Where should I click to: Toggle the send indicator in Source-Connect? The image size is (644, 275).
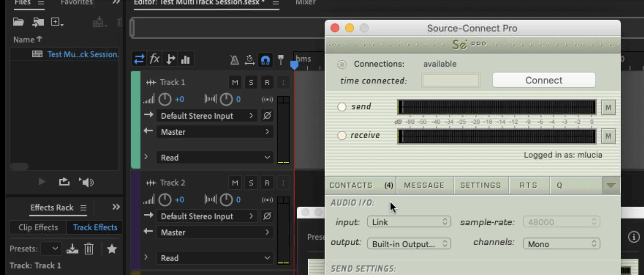point(342,107)
